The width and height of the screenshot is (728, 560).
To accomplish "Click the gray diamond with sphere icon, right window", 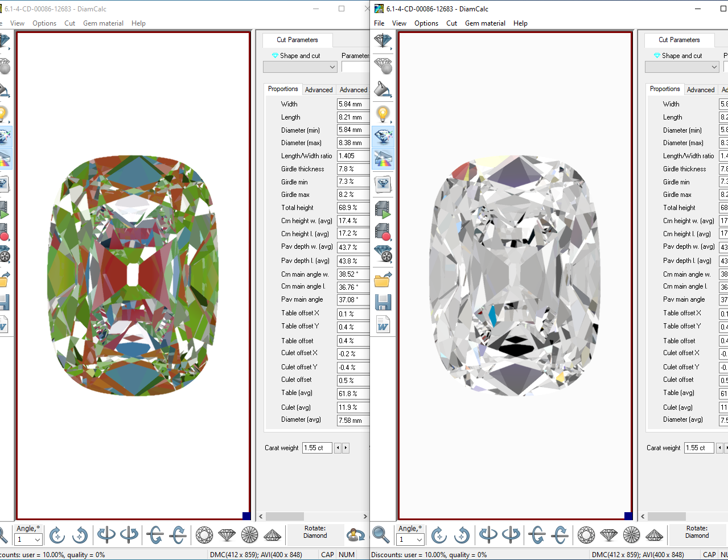I will 383,66.
